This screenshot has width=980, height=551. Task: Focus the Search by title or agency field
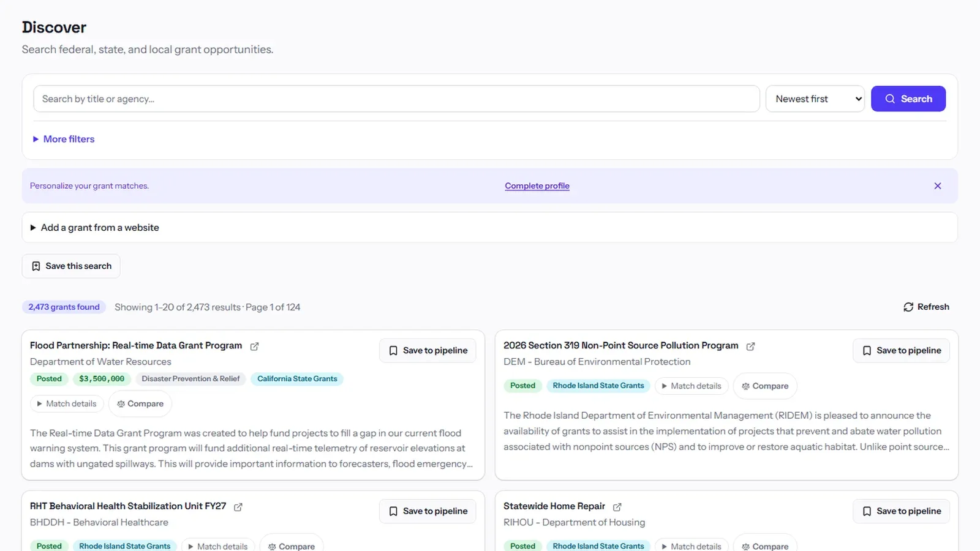[396, 99]
